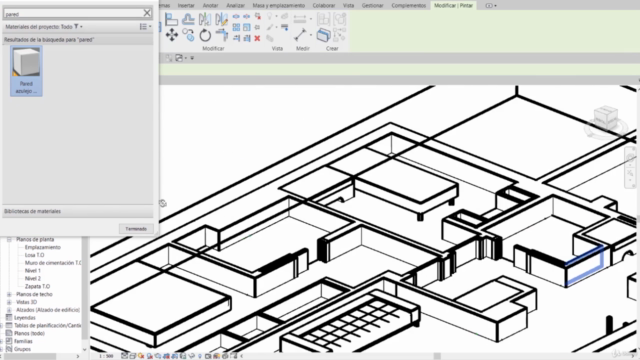Activate the Move tool

(171, 35)
